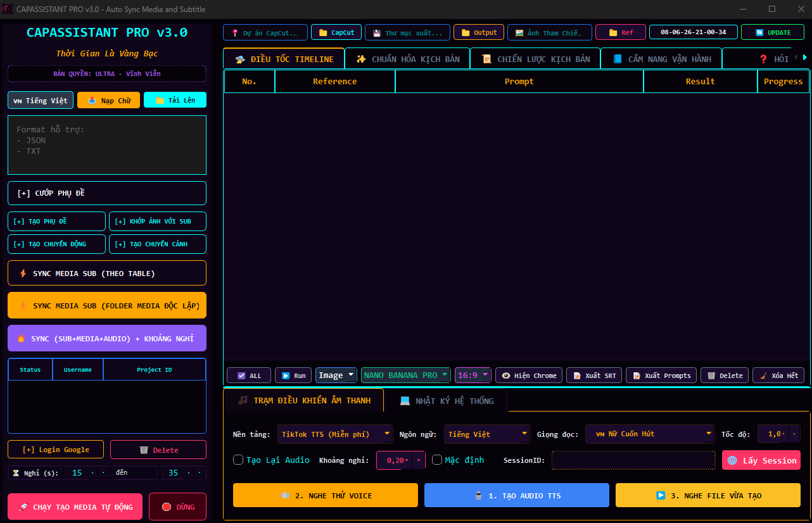Toggle Hiện Chrome visibility
812x523 pixels.
529,375
